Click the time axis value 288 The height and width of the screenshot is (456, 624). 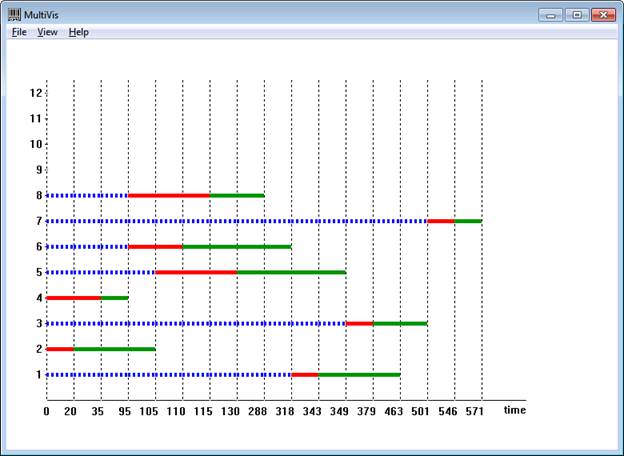[257, 411]
